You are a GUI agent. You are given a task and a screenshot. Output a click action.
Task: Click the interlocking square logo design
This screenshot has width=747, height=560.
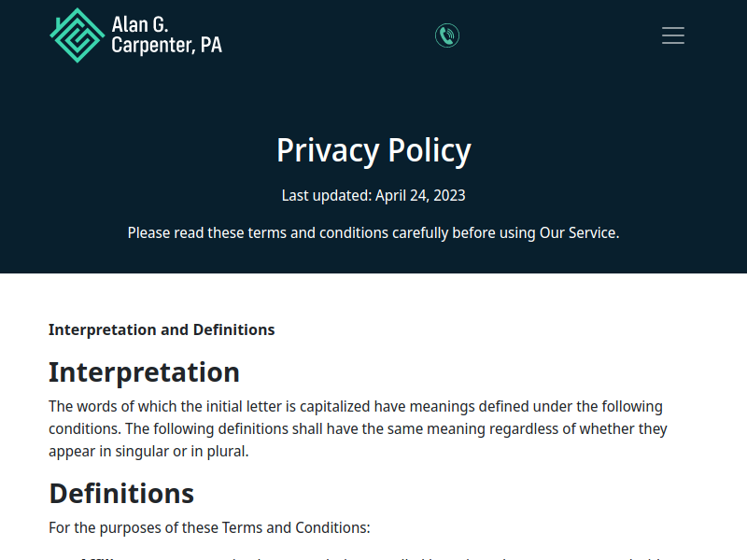(x=77, y=35)
